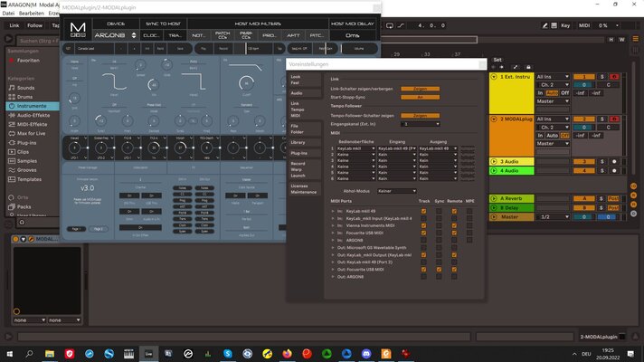The width and height of the screenshot is (644, 362).
Task: Open Master output dropdown on MODALplug track
Action: (x=553, y=143)
